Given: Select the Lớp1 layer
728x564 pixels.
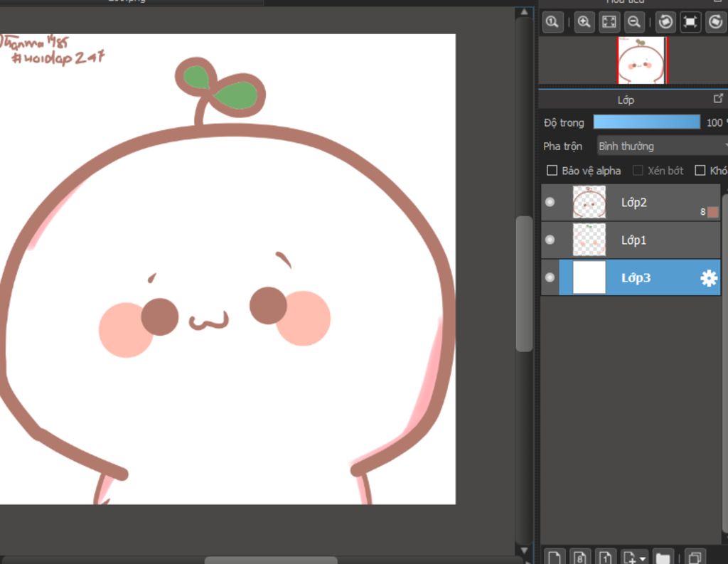Looking at the screenshot, I should pyautogui.click(x=631, y=240).
